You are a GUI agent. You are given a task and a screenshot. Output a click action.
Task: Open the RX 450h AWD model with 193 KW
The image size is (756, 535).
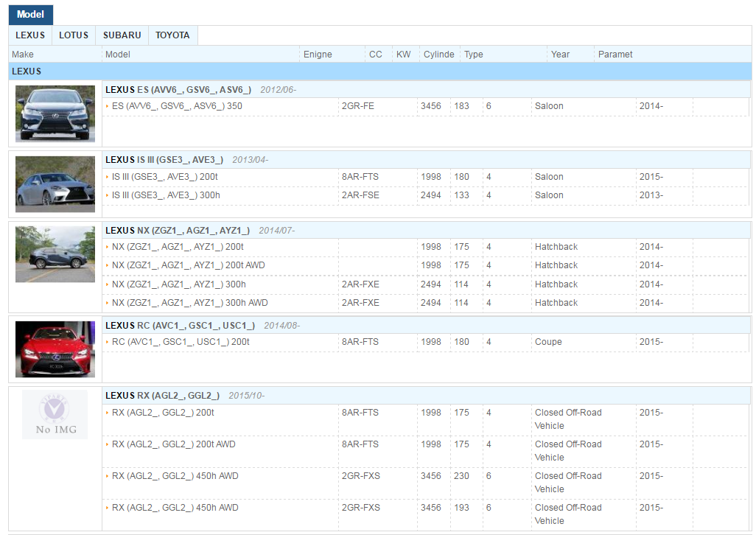coord(175,508)
